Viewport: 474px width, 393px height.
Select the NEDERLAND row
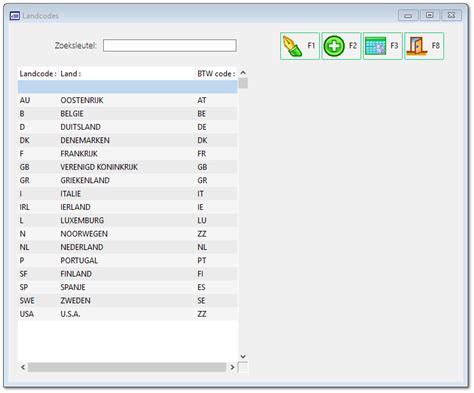tap(128, 247)
